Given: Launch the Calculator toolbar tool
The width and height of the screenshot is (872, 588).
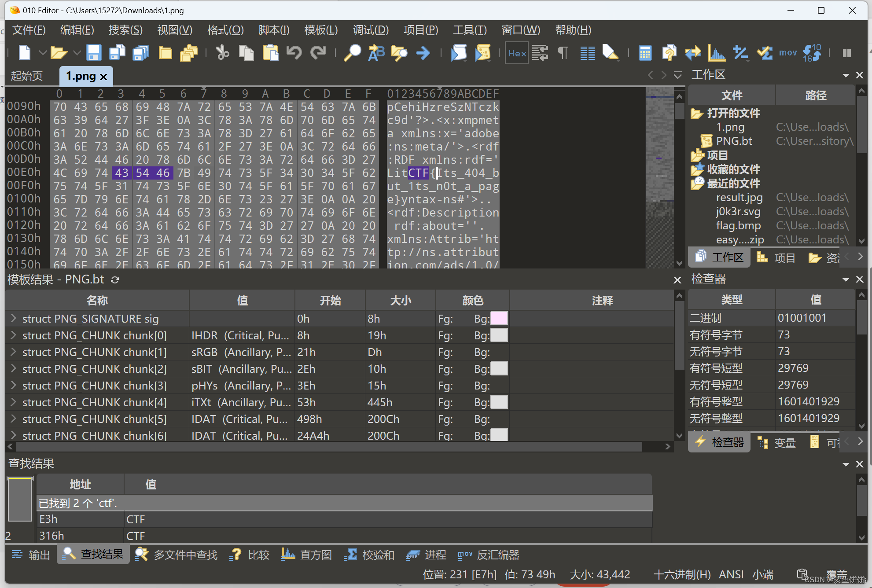Looking at the screenshot, I should 645,53.
